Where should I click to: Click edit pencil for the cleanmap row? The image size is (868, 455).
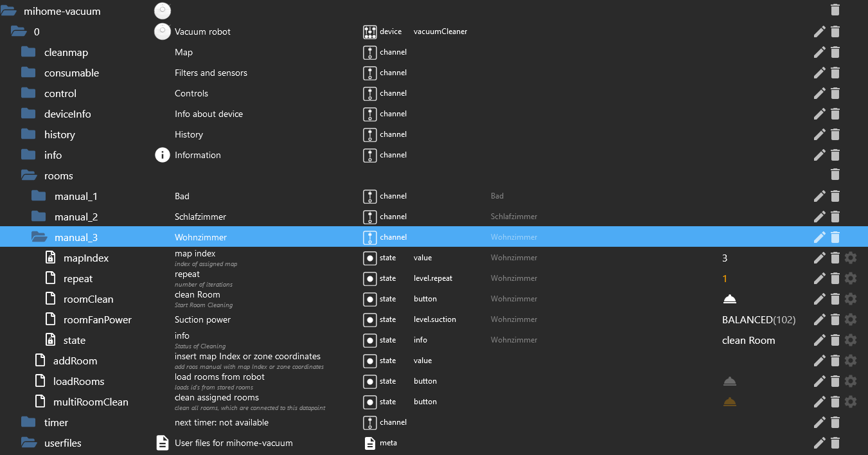point(819,52)
